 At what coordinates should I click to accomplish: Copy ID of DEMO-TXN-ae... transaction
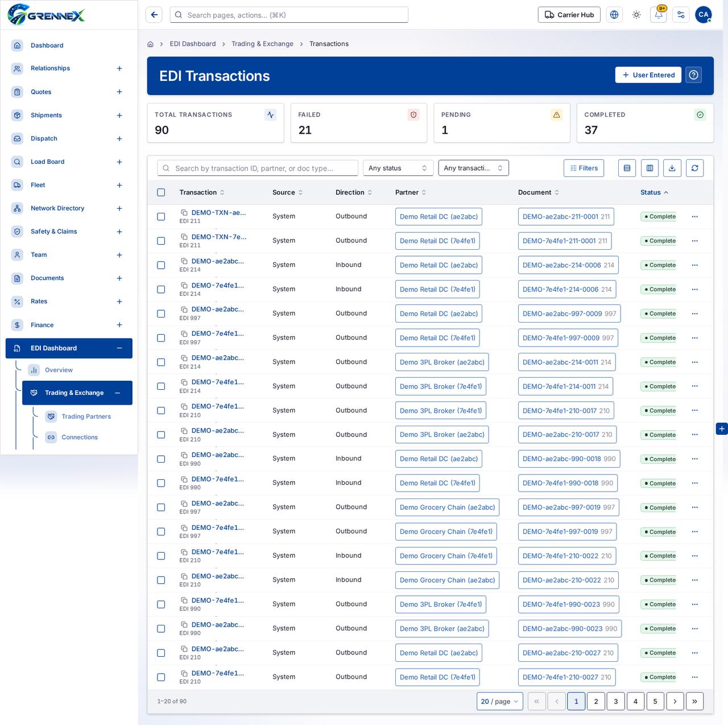[x=184, y=213]
